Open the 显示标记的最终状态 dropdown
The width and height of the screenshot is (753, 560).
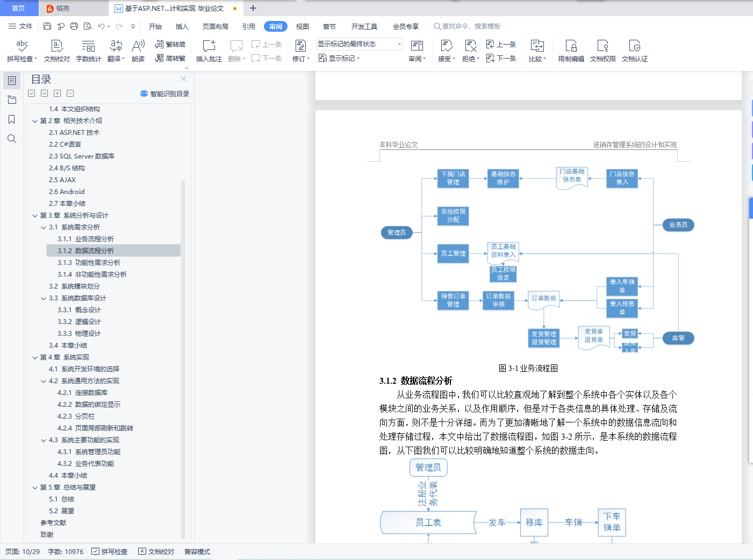click(x=359, y=44)
